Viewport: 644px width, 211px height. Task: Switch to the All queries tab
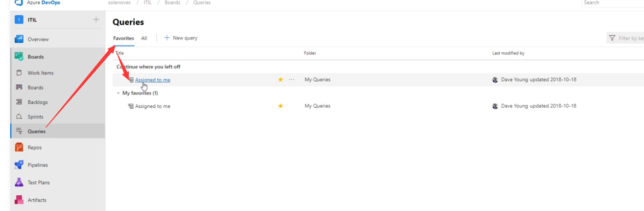click(144, 38)
